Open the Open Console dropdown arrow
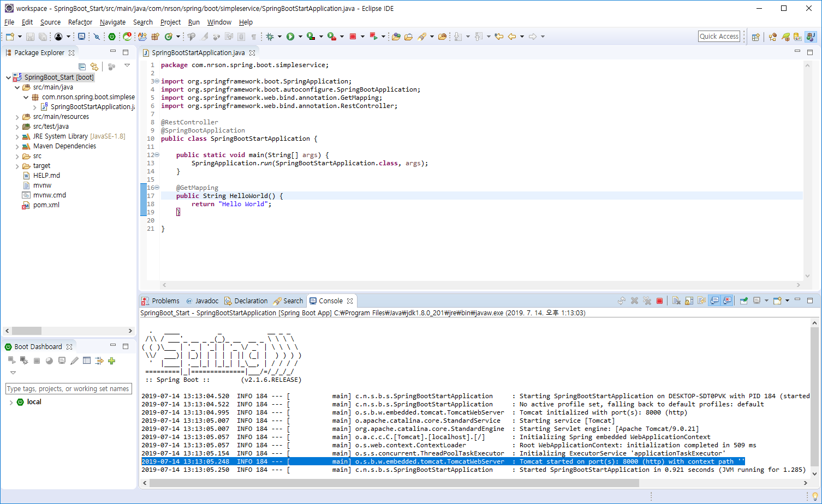 click(x=787, y=301)
